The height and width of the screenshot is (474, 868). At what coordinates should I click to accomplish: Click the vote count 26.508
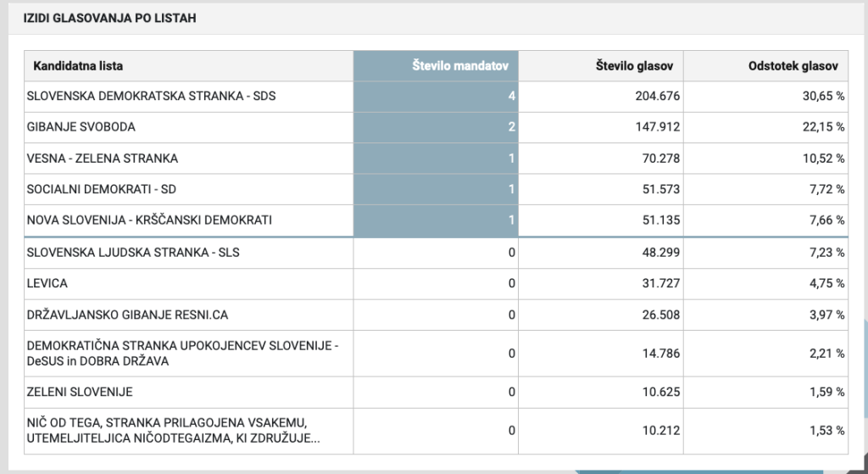pos(661,315)
